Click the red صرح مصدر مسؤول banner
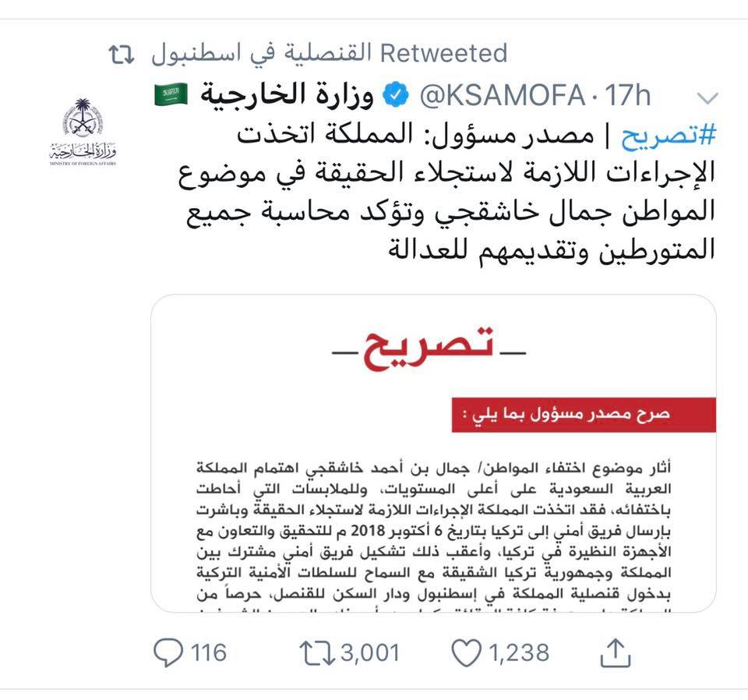748x700 pixels. [x=584, y=415]
